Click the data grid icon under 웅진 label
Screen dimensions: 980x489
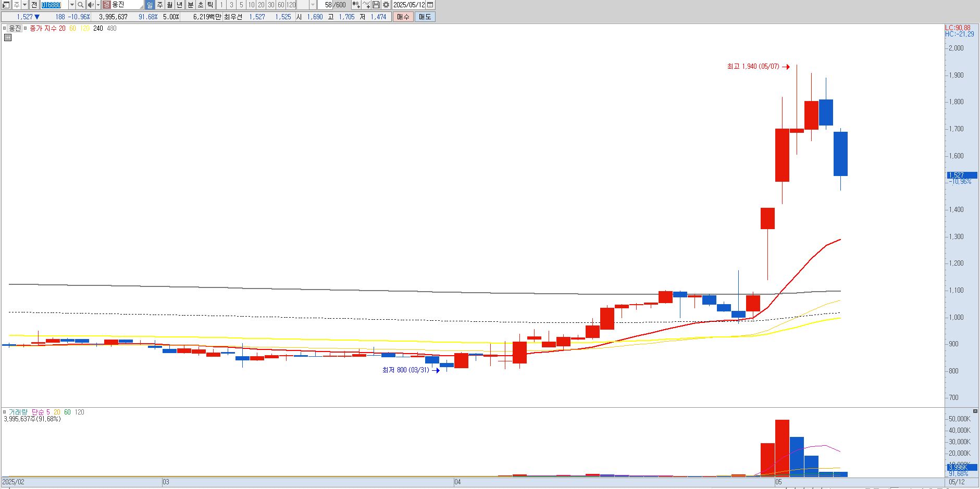click(x=8, y=37)
